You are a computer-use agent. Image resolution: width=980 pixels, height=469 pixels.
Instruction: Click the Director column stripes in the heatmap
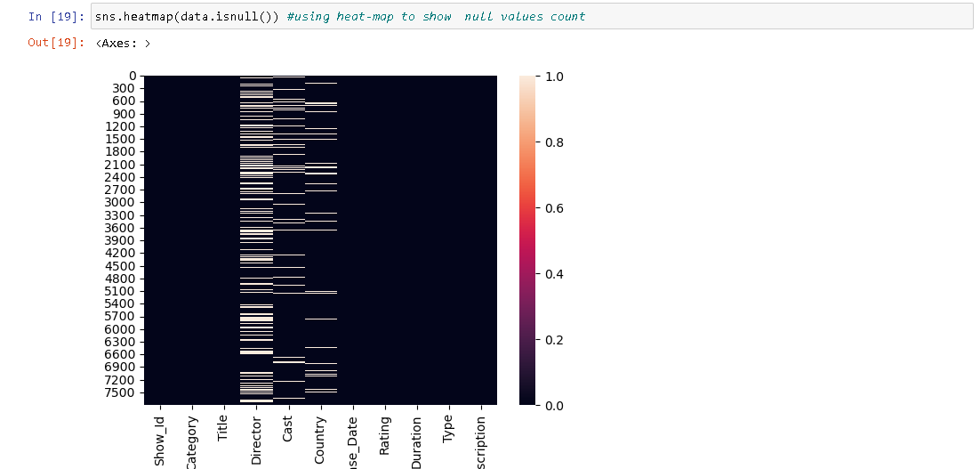[x=256, y=240]
